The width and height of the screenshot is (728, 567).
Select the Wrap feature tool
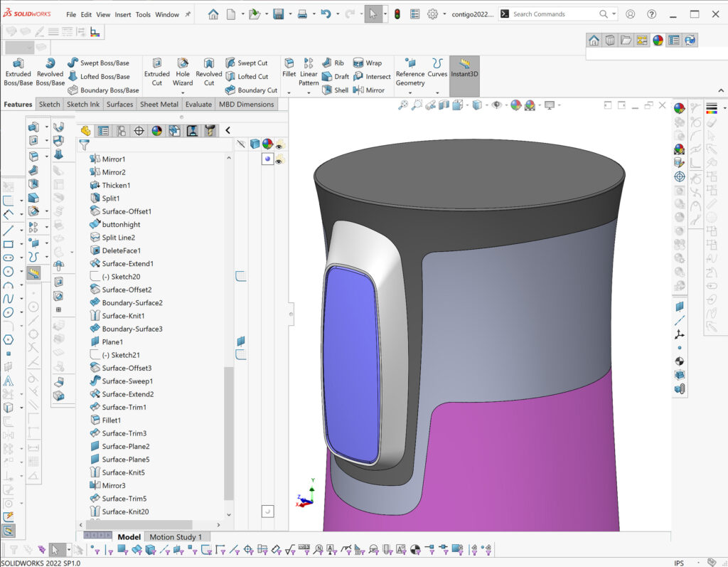coord(373,63)
